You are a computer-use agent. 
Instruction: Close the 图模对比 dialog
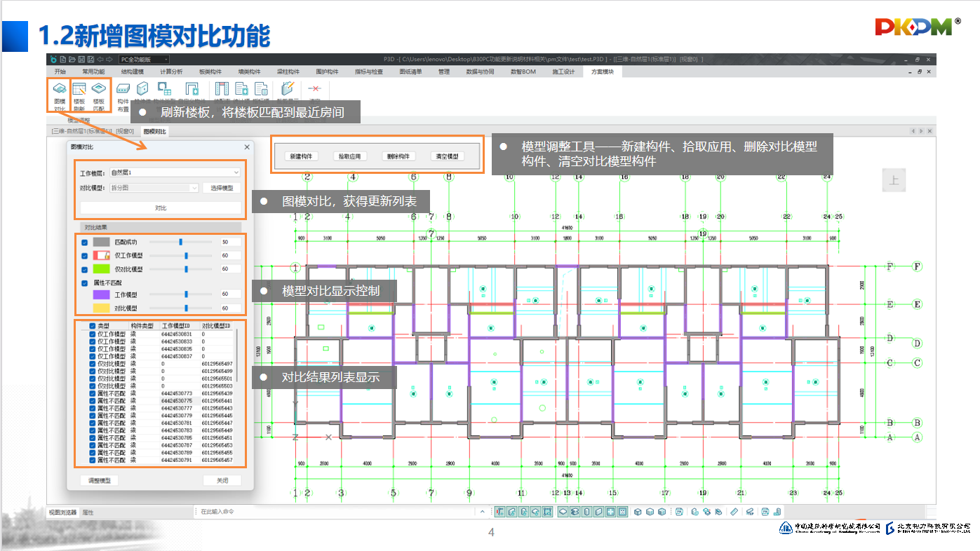[246, 147]
